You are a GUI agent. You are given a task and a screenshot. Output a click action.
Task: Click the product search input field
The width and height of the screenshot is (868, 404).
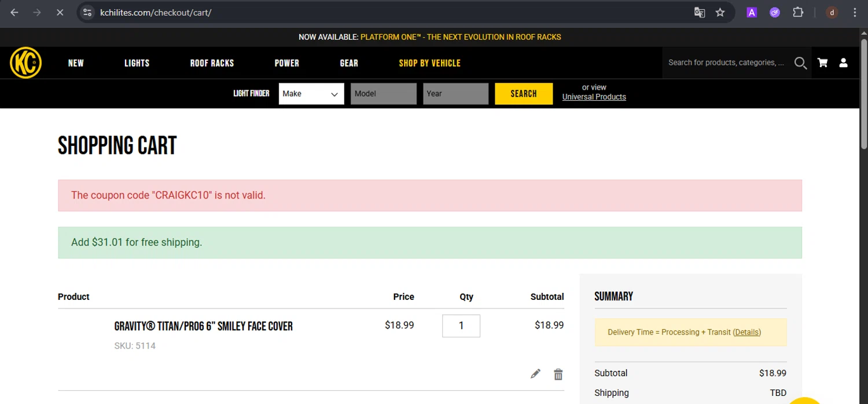point(726,63)
